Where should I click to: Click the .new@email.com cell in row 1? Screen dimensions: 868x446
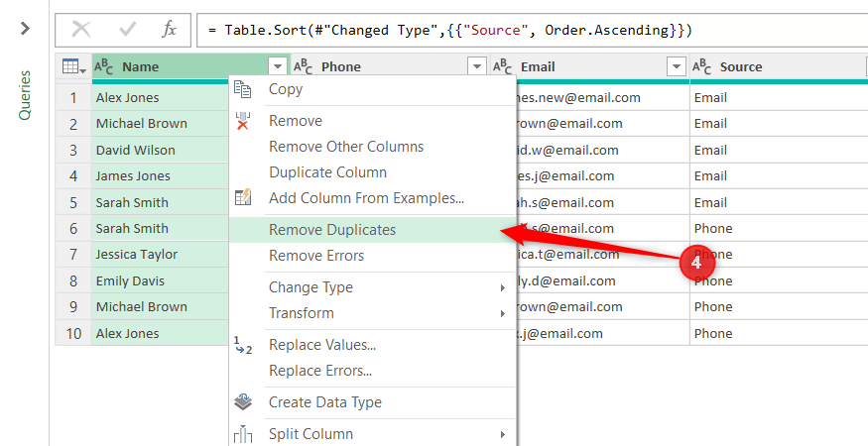click(x=602, y=98)
